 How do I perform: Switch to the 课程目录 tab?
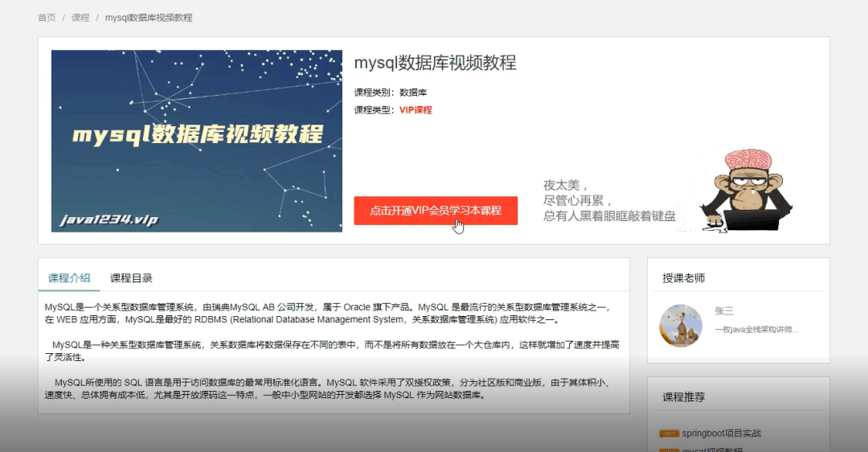(131, 278)
